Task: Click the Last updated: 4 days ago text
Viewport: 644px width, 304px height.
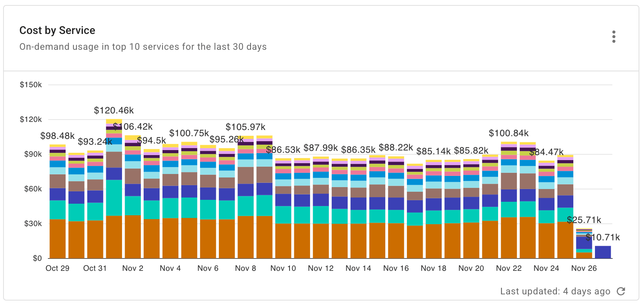Action: (x=555, y=291)
